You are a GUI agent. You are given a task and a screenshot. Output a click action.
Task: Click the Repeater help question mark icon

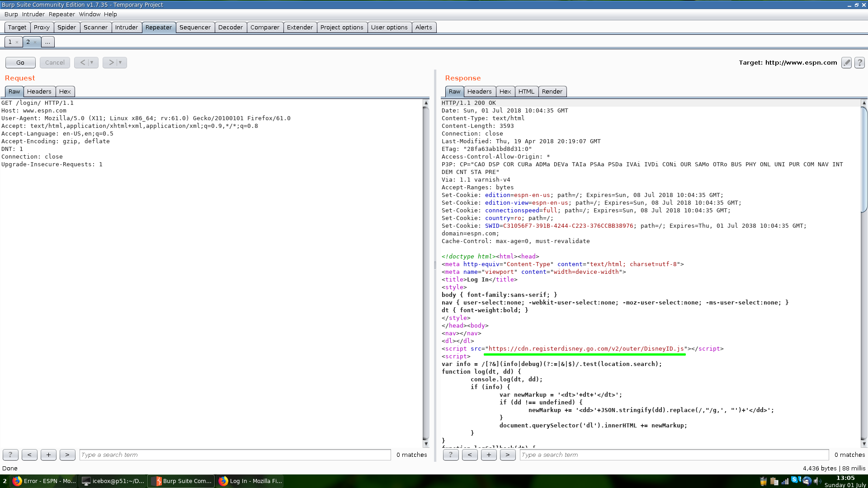click(x=859, y=63)
